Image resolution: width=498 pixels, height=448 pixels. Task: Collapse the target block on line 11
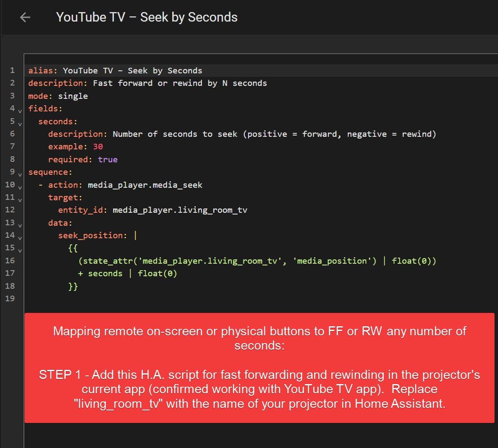pyautogui.click(x=20, y=200)
